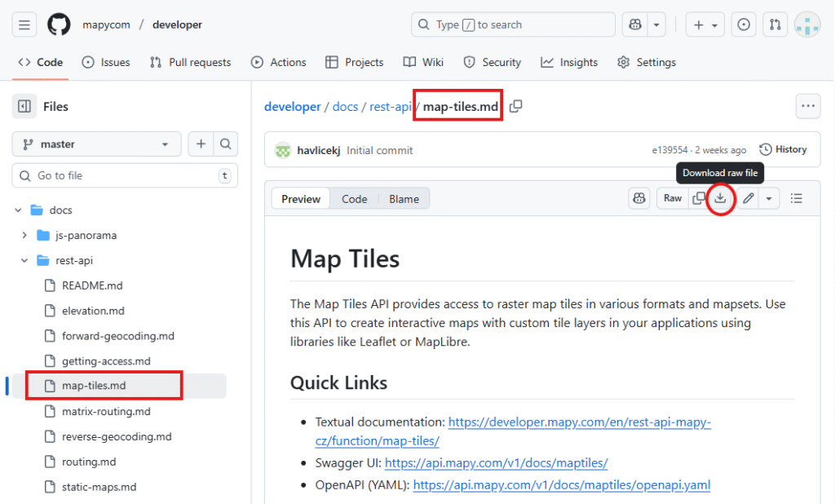This screenshot has width=835, height=504.
Task: Click the pencil edit file icon
Action: [x=749, y=198]
